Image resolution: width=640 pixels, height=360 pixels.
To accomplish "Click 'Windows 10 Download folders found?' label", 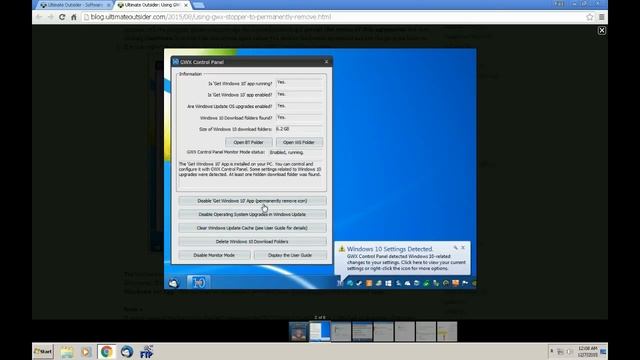I will click(236, 118).
